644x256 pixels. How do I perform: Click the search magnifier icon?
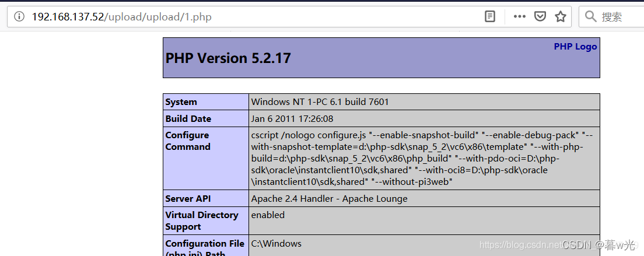click(590, 16)
